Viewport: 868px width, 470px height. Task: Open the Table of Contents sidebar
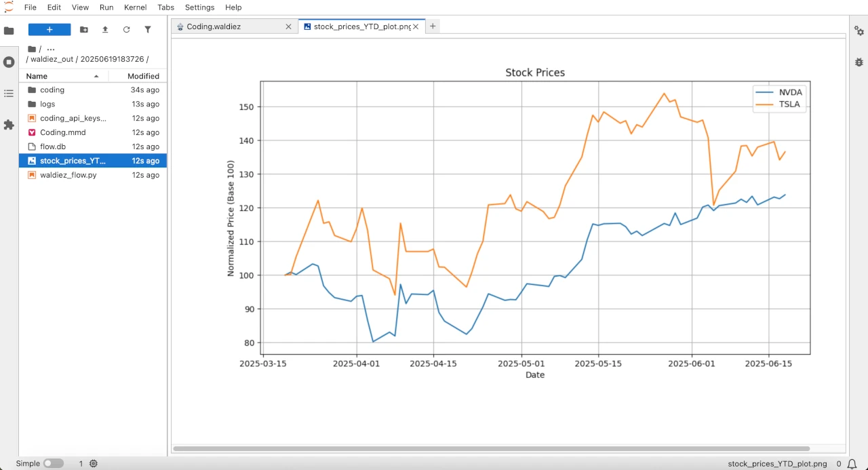click(9, 94)
